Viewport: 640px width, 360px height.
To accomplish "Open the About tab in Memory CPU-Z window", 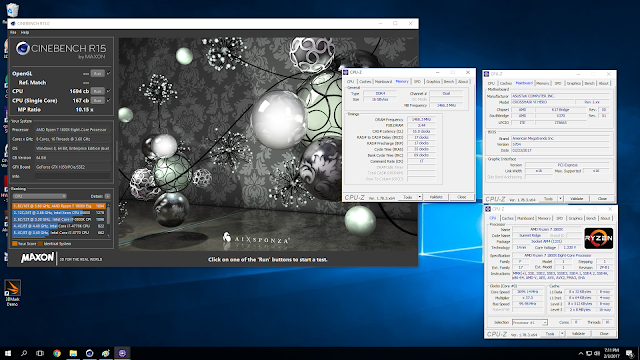I will coord(463,82).
